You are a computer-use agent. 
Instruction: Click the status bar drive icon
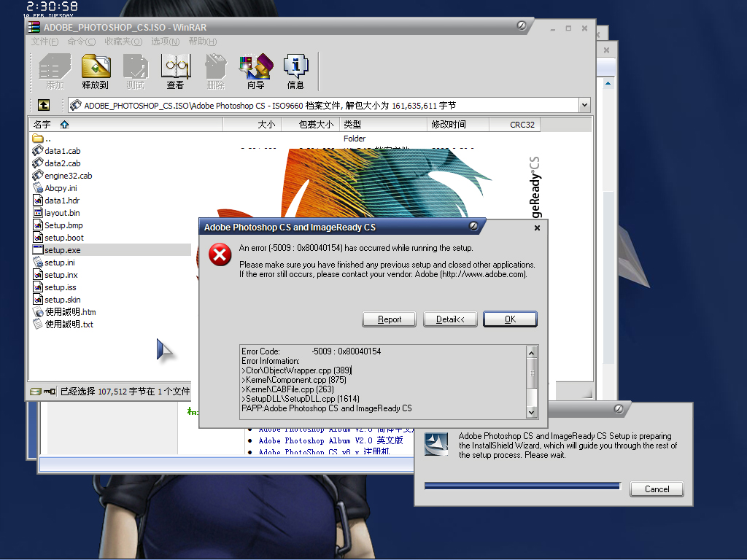coord(35,392)
